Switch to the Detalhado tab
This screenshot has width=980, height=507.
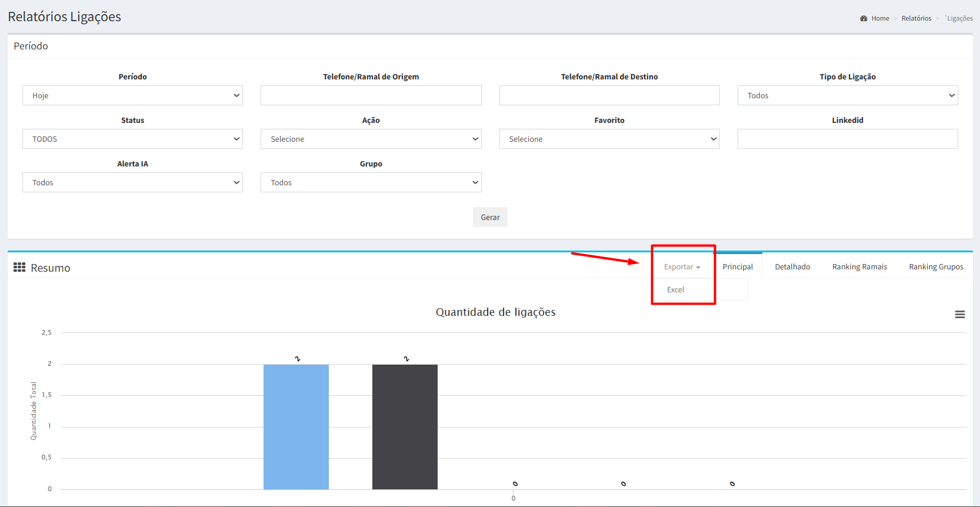click(x=792, y=267)
